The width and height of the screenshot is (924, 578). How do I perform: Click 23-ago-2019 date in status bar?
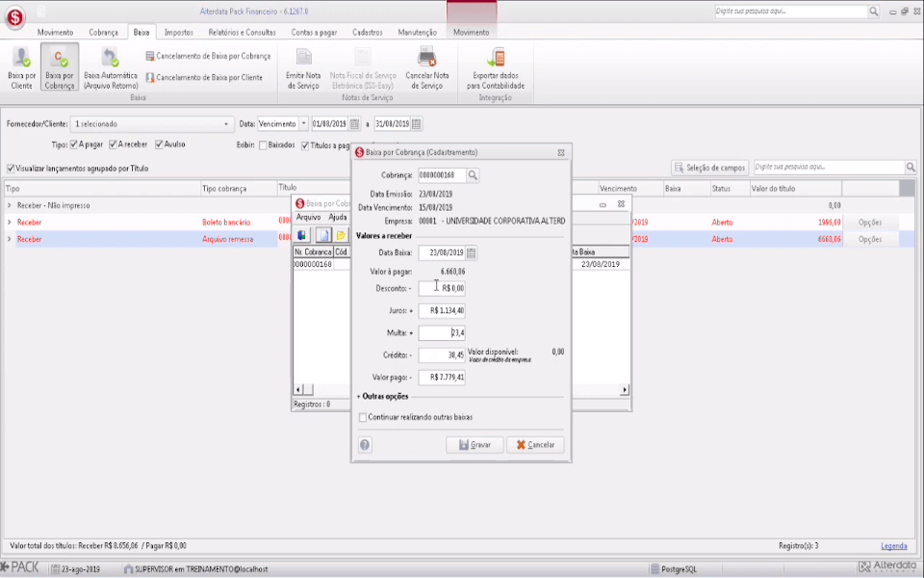pos(75,569)
